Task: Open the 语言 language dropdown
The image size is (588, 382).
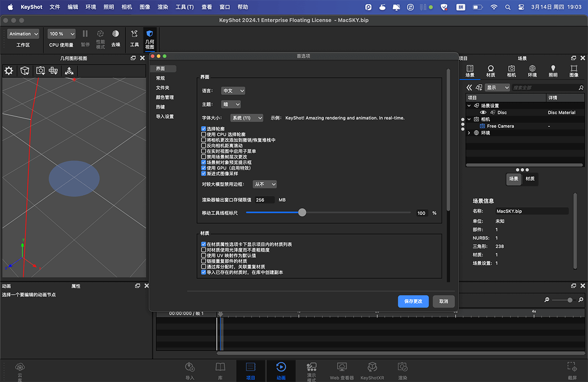Action: click(x=233, y=91)
